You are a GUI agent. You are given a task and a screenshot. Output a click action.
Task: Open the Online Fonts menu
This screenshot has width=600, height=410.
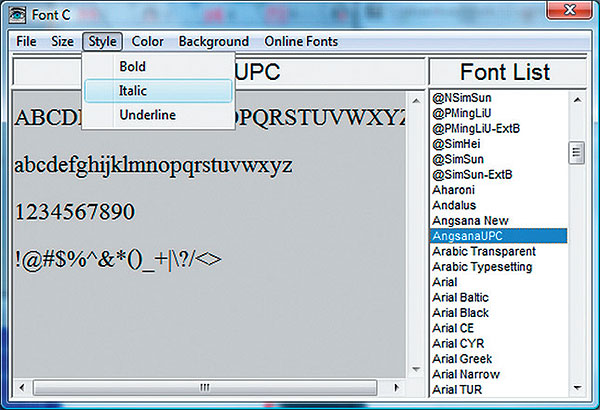tap(301, 41)
